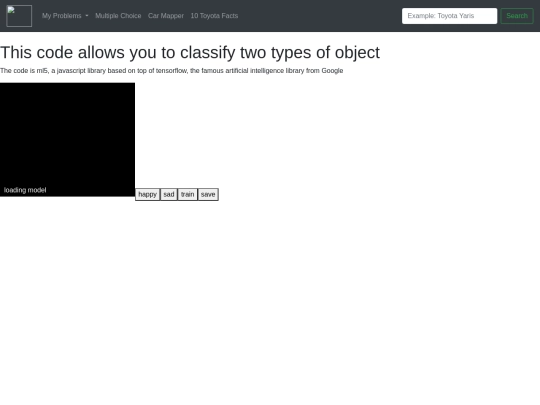
Task: Click the heading about classifying two types of object
Action: tap(190, 53)
